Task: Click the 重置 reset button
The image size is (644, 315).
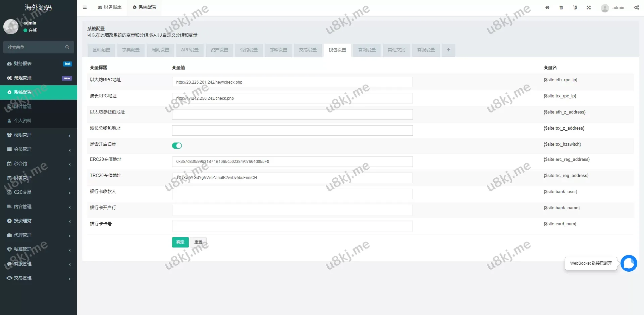Action: tap(198, 242)
